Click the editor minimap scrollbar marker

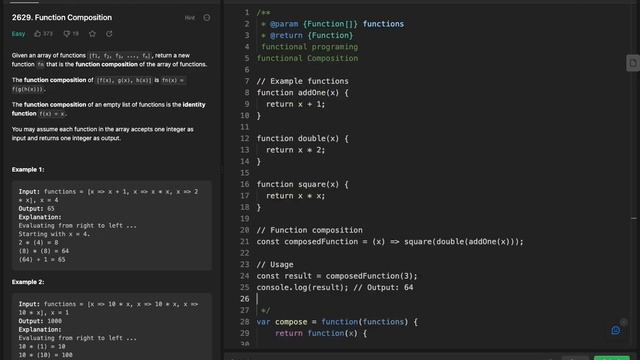click(634, 218)
